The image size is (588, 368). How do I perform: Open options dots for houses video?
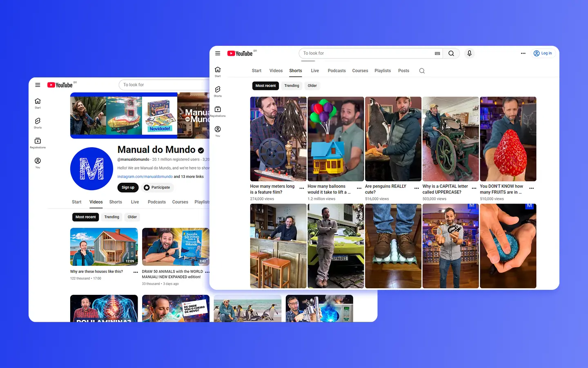pyautogui.click(x=136, y=272)
